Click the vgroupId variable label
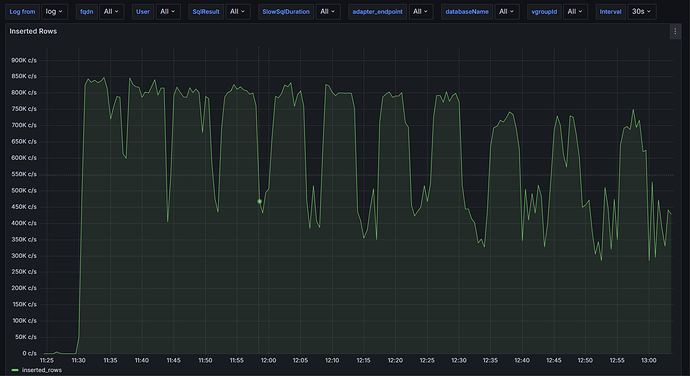The height and width of the screenshot is (376, 690). (544, 11)
